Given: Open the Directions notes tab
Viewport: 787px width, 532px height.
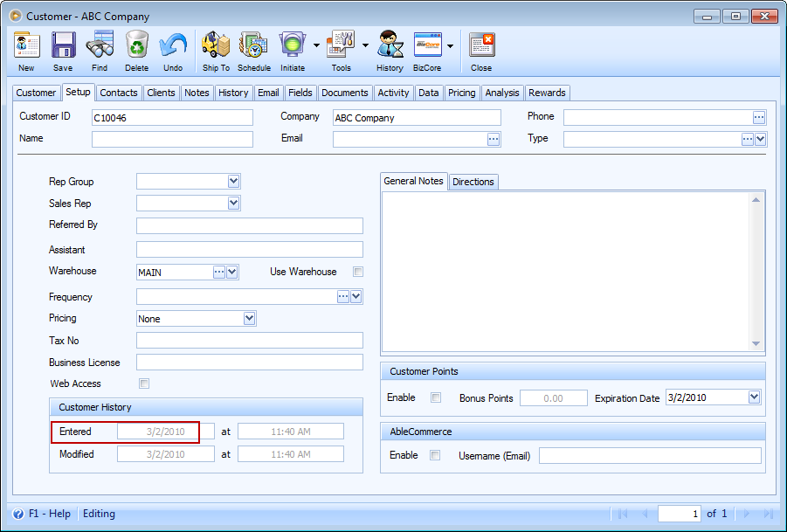Looking at the screenshot, I should coord(473,182).
